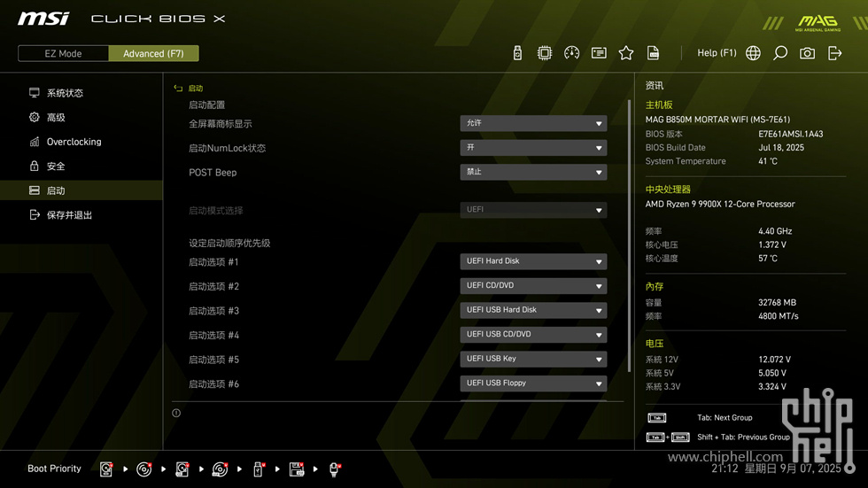Select first hard disk icon in Boot Priority

point(106,469)
